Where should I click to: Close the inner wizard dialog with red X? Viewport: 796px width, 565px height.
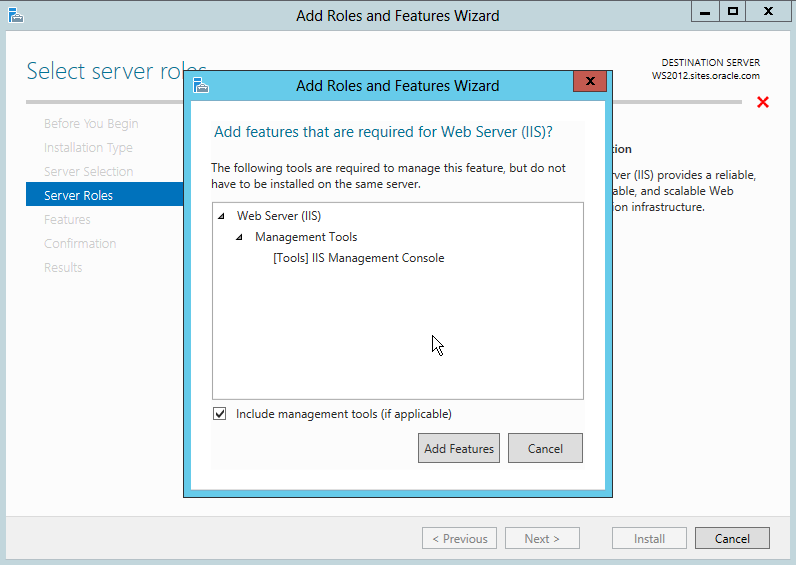point(590,81)
